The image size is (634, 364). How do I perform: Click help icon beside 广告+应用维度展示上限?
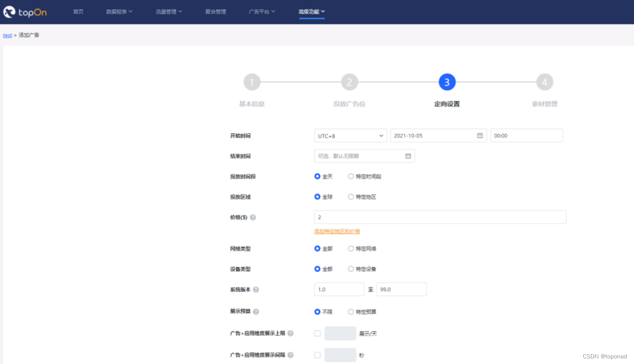tap(291, 333)
